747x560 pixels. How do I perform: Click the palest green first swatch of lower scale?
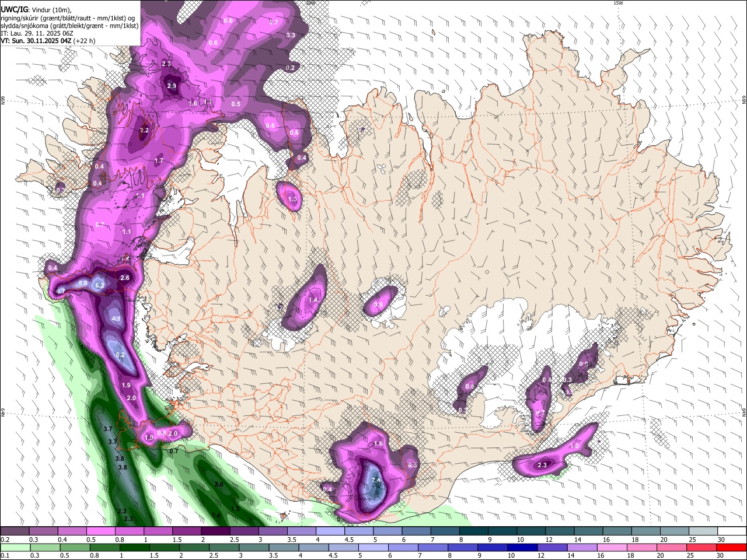click(x=15, y=547)
